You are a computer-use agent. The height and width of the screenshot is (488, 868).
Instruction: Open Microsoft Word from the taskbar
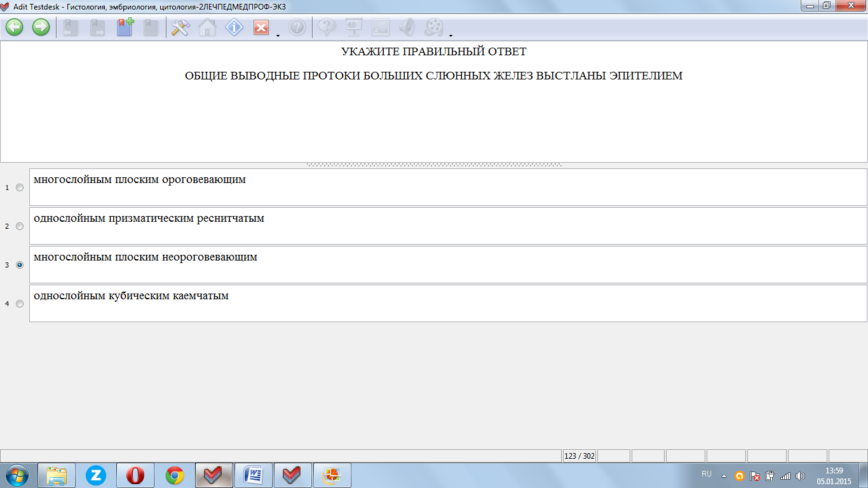(x=254, y=475)
